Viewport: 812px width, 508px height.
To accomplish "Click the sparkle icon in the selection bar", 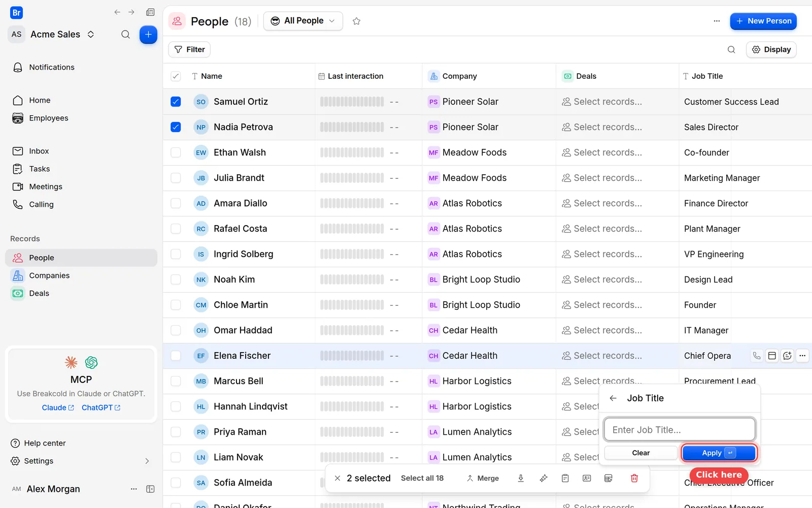I will [544, 478].
